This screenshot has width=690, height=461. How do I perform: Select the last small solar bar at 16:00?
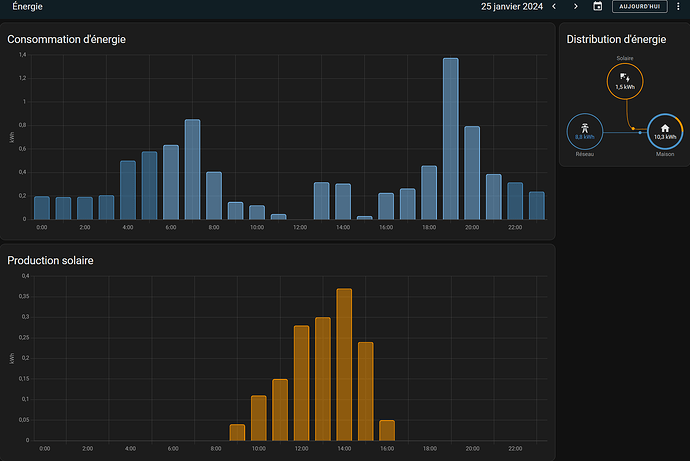pyautogui.click(x=387, y=430)
